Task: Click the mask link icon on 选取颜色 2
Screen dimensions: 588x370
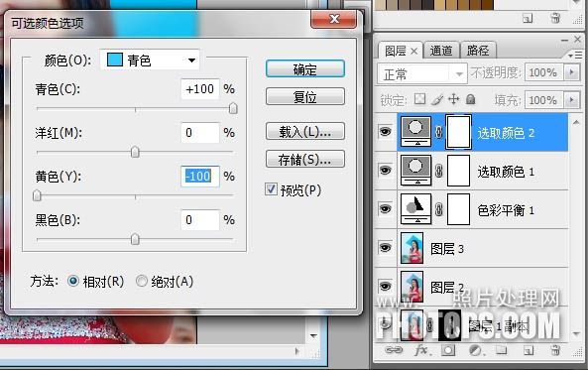Action: point(438,132)
